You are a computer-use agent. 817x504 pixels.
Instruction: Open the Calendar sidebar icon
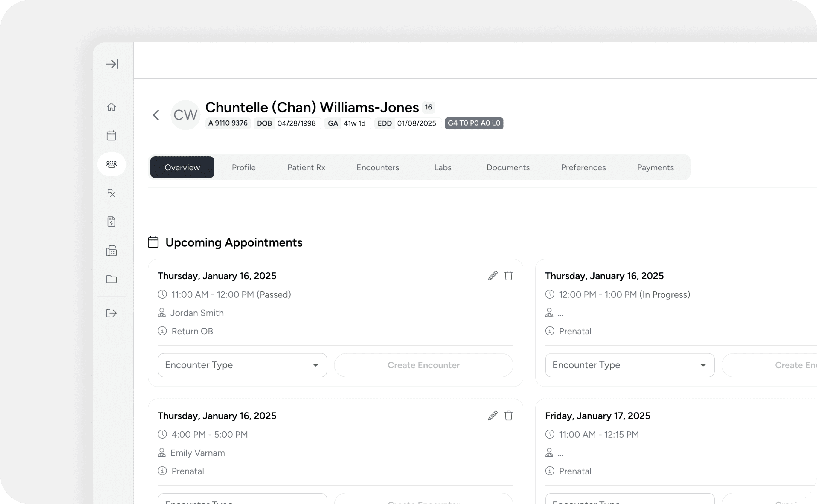tap(111, 136)
